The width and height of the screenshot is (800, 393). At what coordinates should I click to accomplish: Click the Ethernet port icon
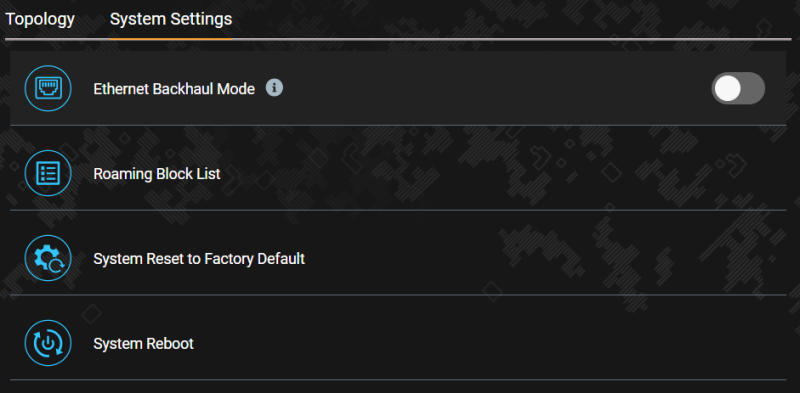(48, 88)
